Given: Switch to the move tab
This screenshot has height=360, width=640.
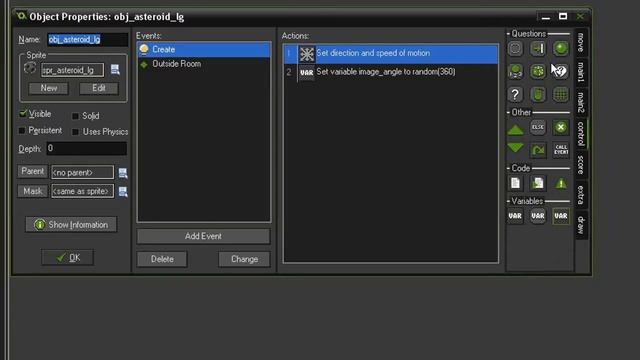Looking at the screenshot, I should [x=581, y=43].
